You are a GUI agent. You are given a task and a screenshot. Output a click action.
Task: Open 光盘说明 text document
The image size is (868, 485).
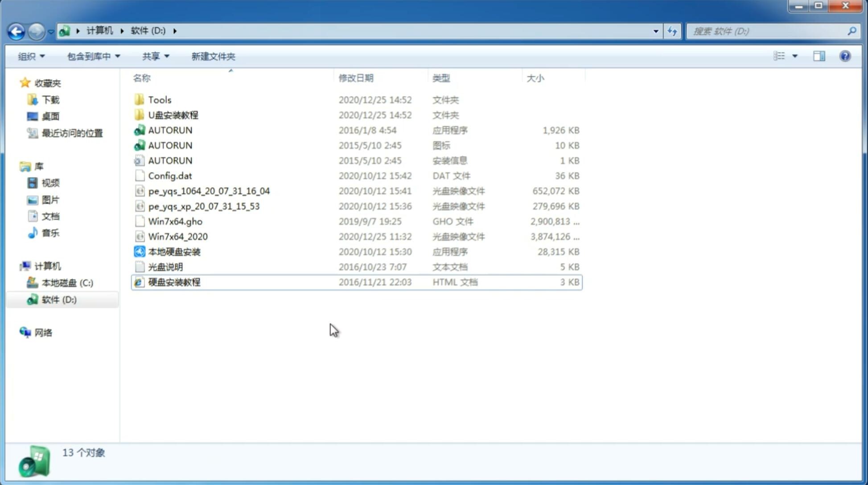tap(165, 267)
